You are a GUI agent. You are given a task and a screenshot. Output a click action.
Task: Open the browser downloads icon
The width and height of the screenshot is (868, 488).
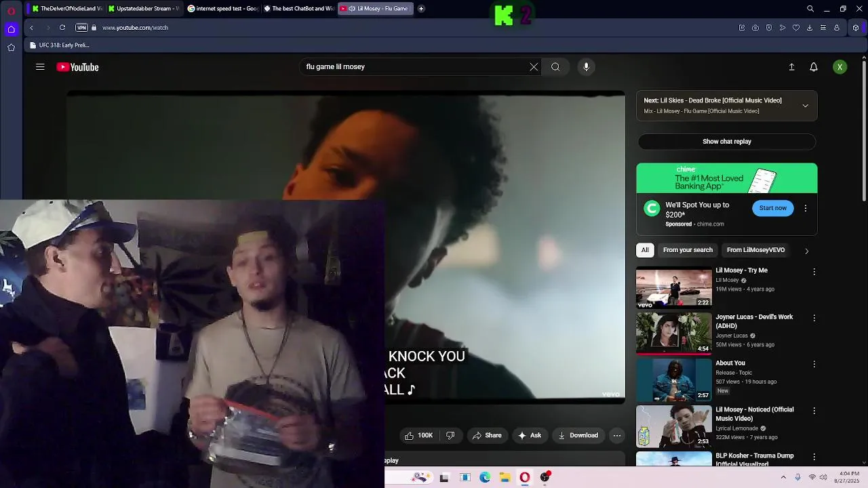(x=810, y=28)
